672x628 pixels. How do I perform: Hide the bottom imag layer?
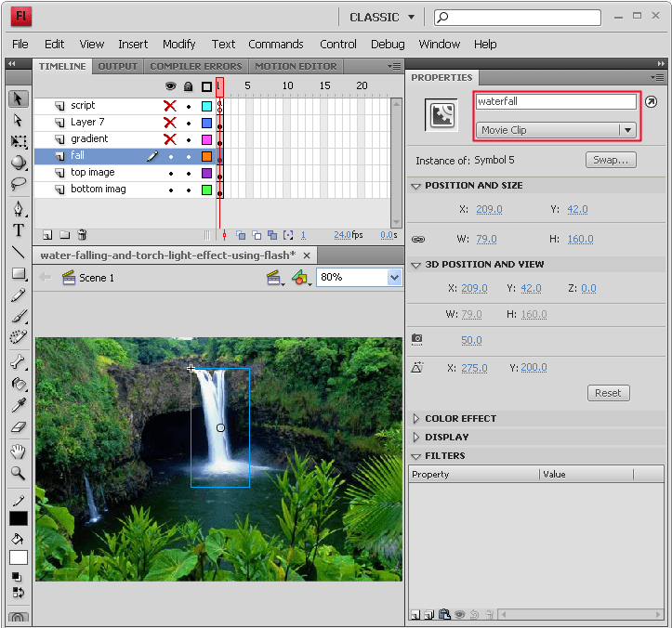click(x=171, y=190)
